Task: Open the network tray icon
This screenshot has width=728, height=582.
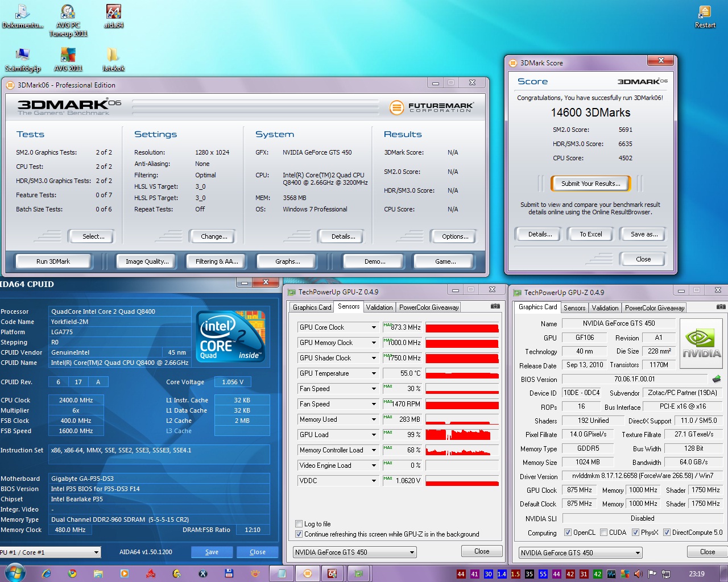Action: pyautogui.click(x=666, y=574)
